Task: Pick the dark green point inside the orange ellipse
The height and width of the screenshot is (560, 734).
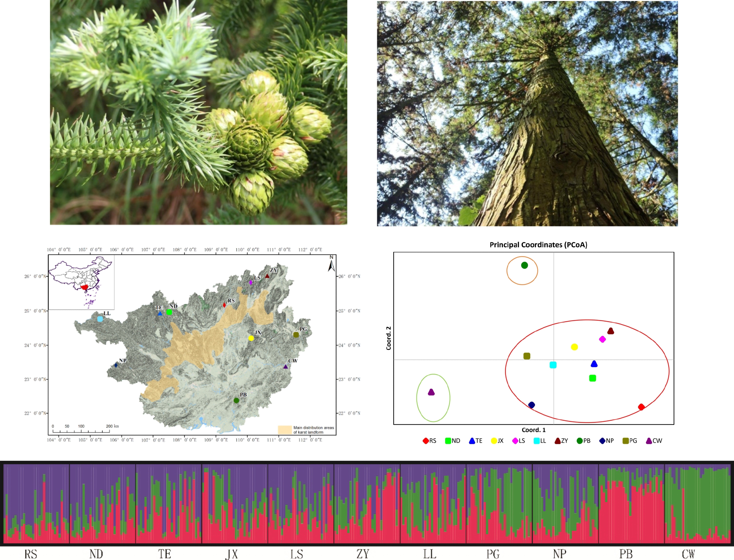Action: point(525,265)
